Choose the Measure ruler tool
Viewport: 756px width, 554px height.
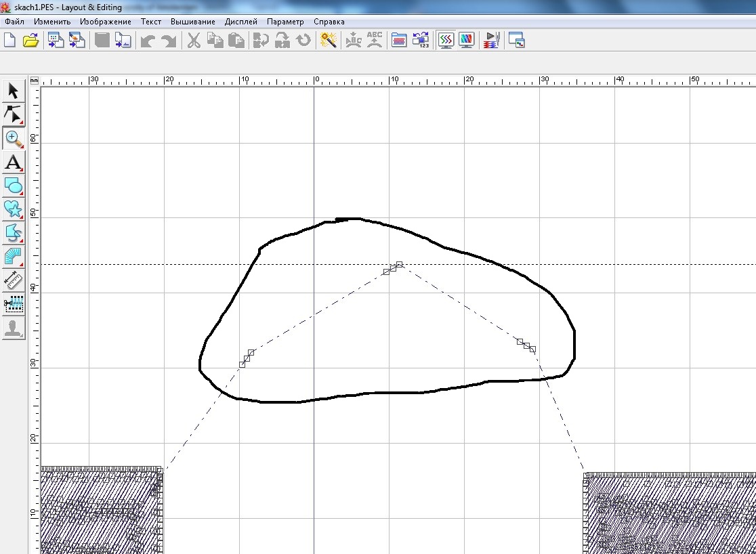[x=14, y=280]
